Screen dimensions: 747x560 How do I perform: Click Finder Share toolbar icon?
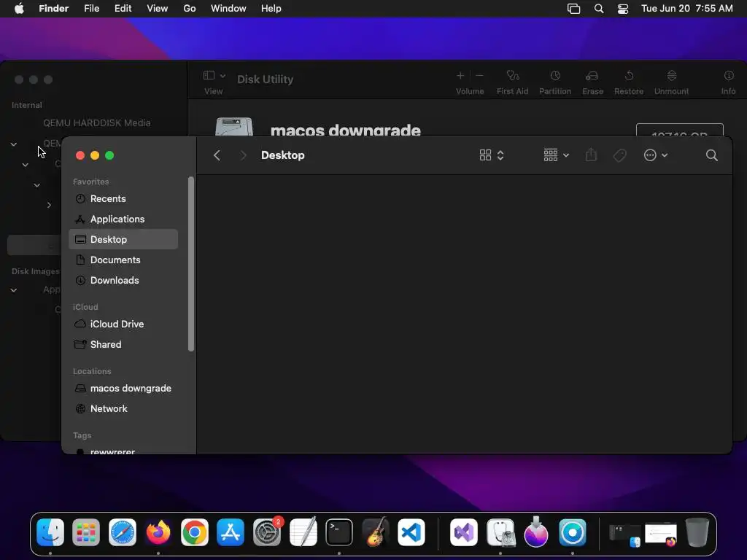(x=591, y=155)
